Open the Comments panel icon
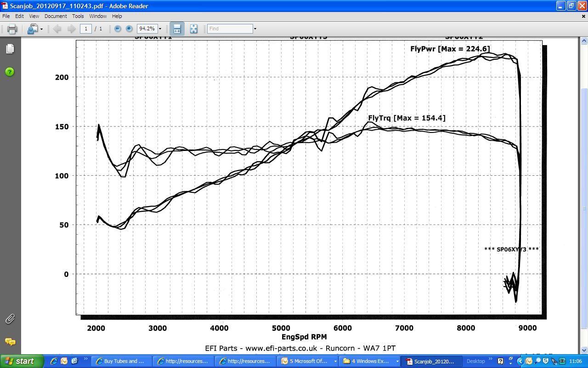Screen dimensions: 588x368 coord(10,342)
